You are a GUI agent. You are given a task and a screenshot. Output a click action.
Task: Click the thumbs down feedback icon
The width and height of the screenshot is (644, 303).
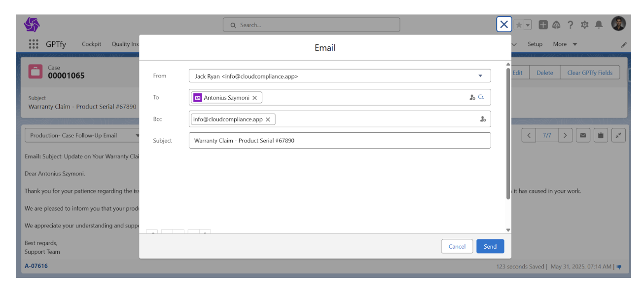pos(619,266)
